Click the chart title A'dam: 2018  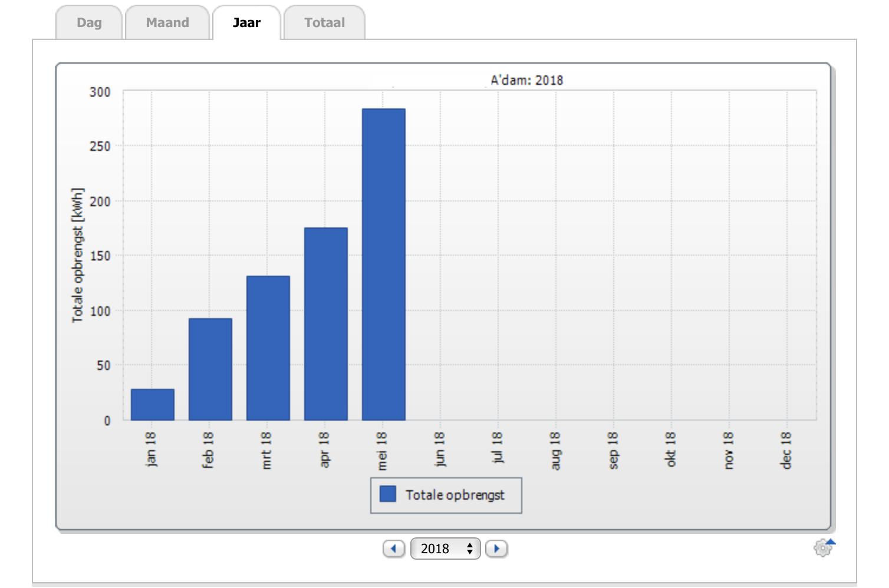tap(526, 80)
